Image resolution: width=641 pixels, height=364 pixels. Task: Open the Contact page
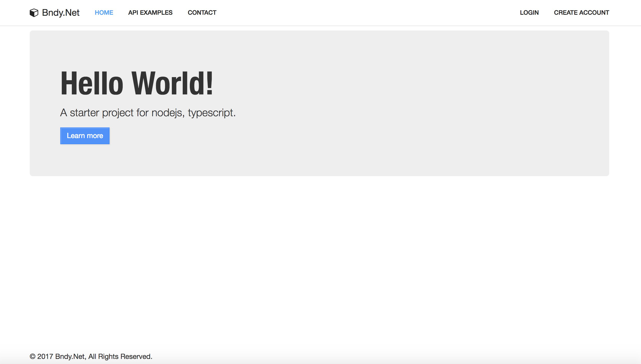(202, 13)
